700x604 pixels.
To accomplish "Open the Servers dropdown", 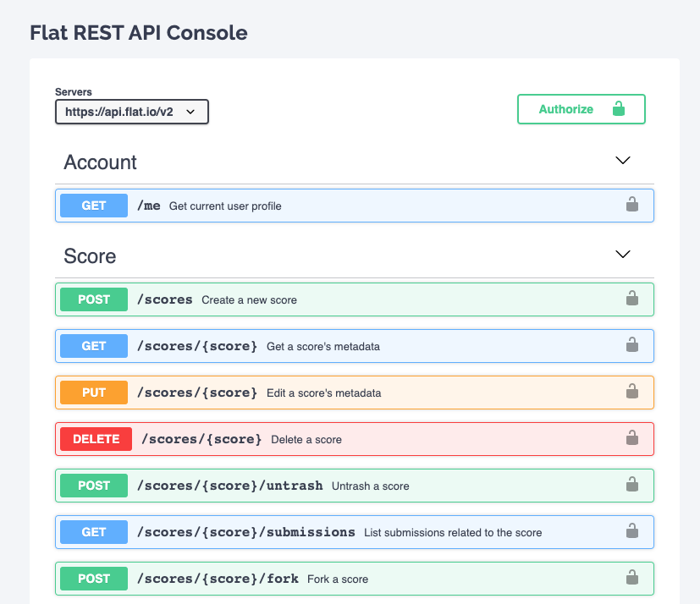I will (132, 112).
